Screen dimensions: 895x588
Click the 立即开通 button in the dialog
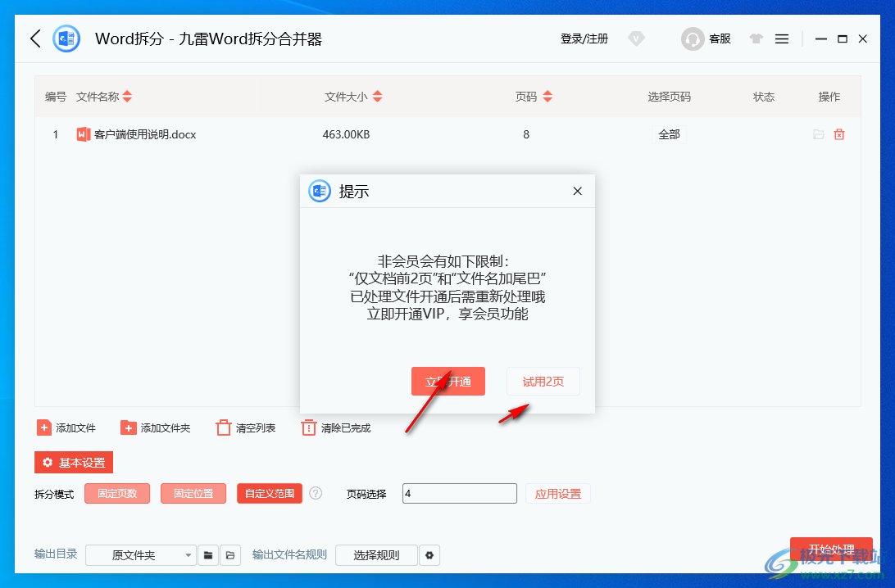coord(448,381)
